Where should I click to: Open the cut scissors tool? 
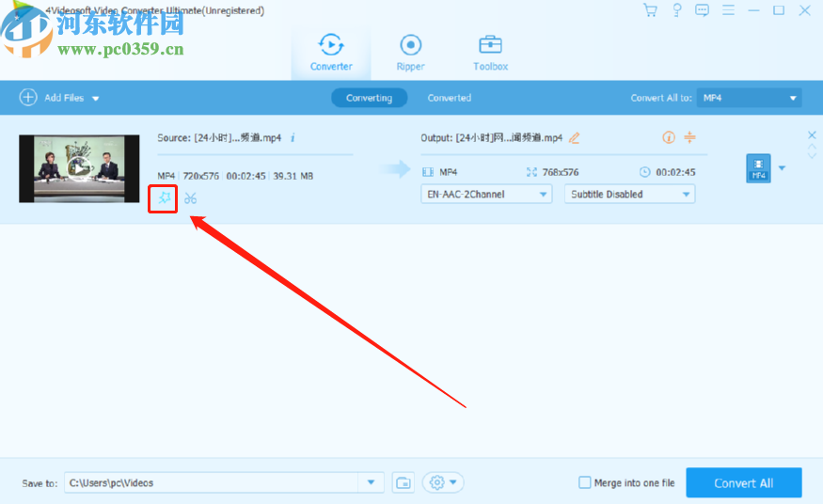point(191,198)
